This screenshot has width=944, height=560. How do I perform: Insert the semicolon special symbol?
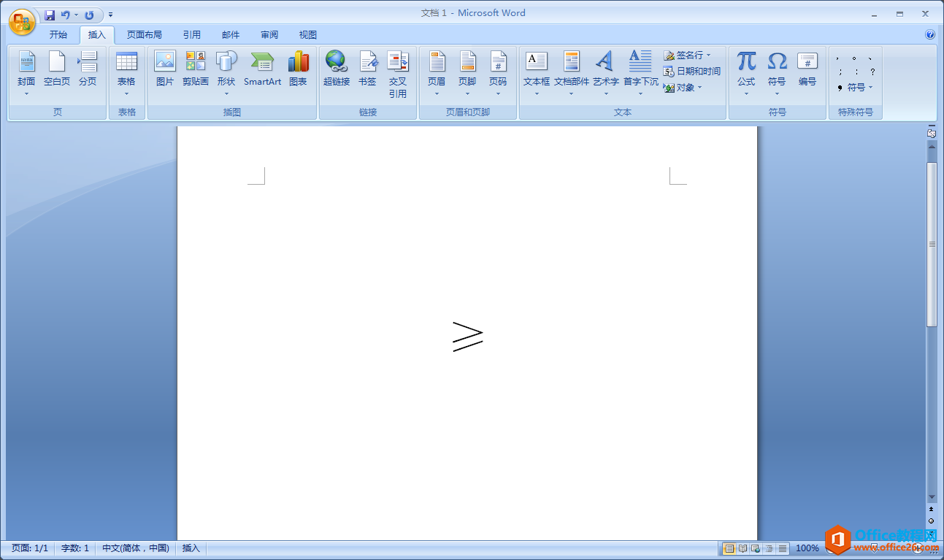click(x=840, y=72)
